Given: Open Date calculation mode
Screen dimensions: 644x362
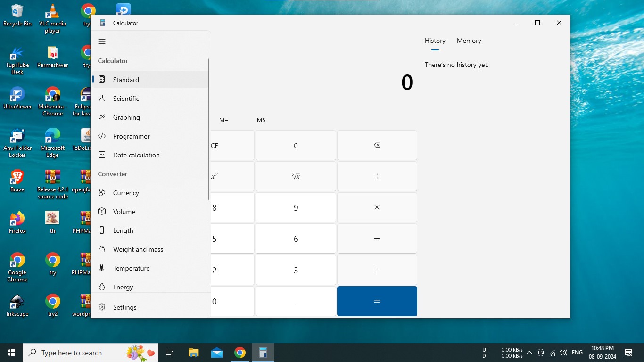Looking at the screenshot, I should [x=150, y=155].
